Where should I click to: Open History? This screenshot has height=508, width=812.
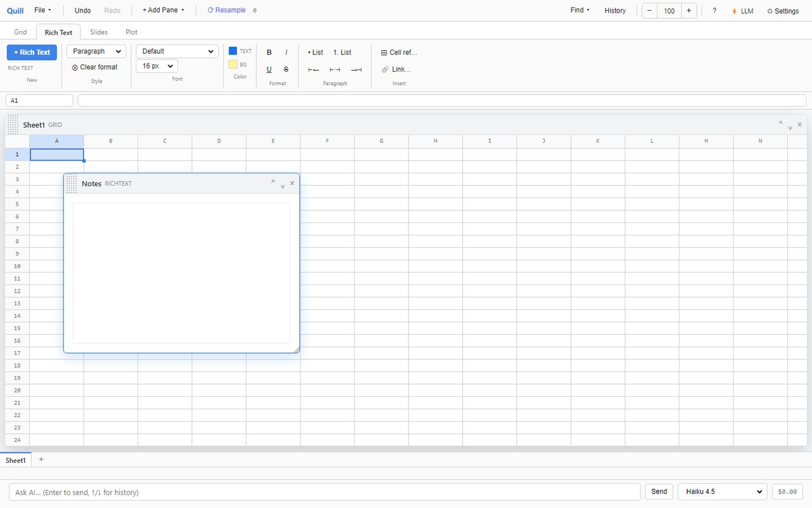pyautogui.click(x=615, y=11)
